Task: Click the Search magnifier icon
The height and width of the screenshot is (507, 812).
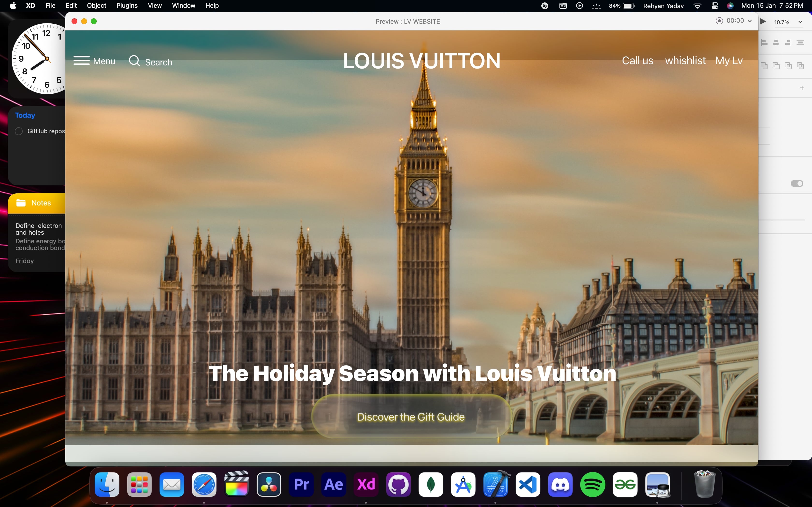Action: (134, 61)
